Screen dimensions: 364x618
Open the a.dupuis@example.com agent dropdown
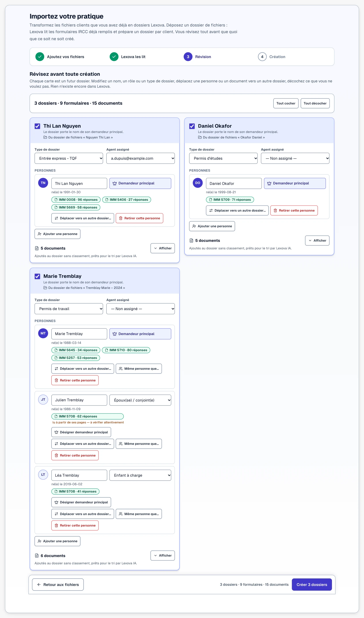[x=140, y=158]
